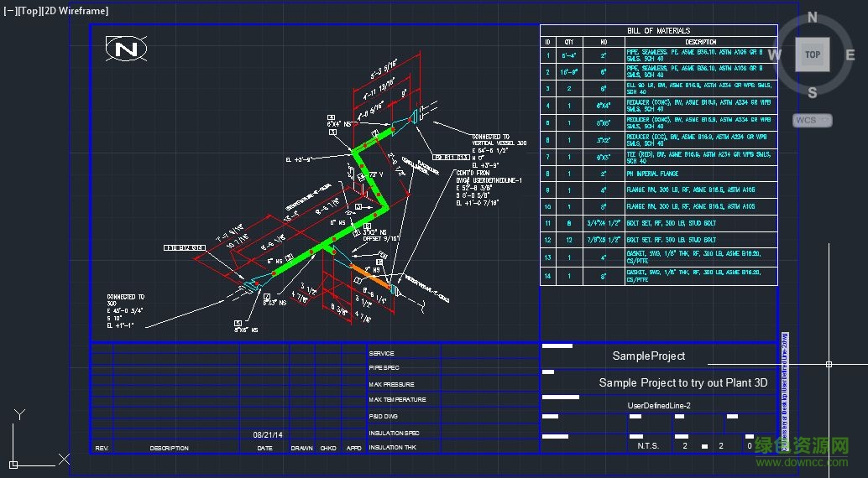Open the [2D Wireframe] visual style menu
The height and width of the screenshot is (478, 868).
pos(76,11)
